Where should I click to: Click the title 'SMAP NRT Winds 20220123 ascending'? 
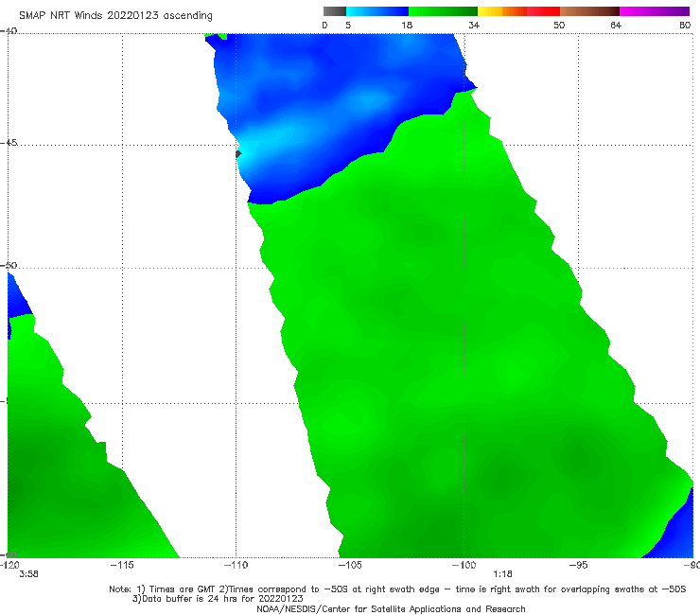coord(115,16)
